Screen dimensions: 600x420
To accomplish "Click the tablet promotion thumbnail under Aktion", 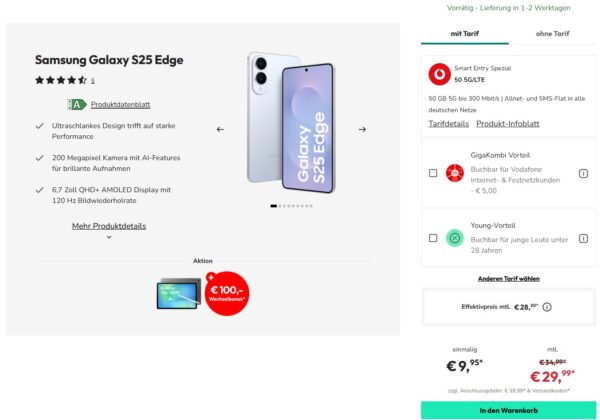I will [x=179, y=294].
